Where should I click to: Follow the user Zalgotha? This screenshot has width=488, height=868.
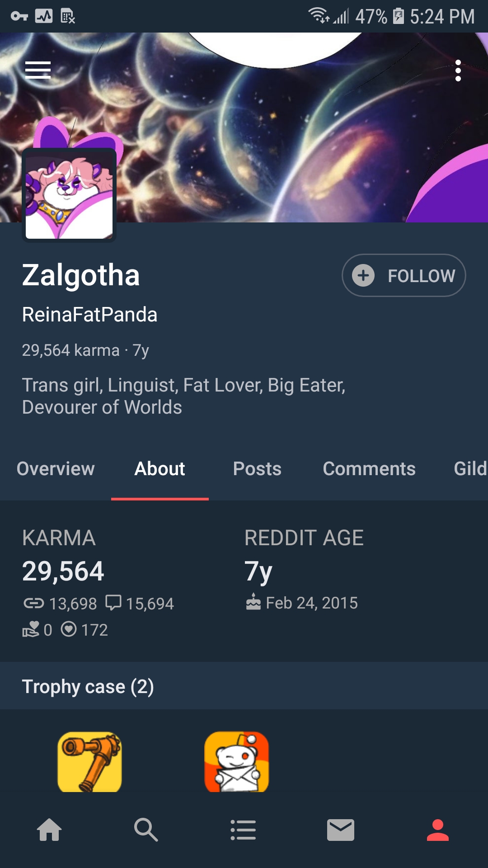(404, 275)
